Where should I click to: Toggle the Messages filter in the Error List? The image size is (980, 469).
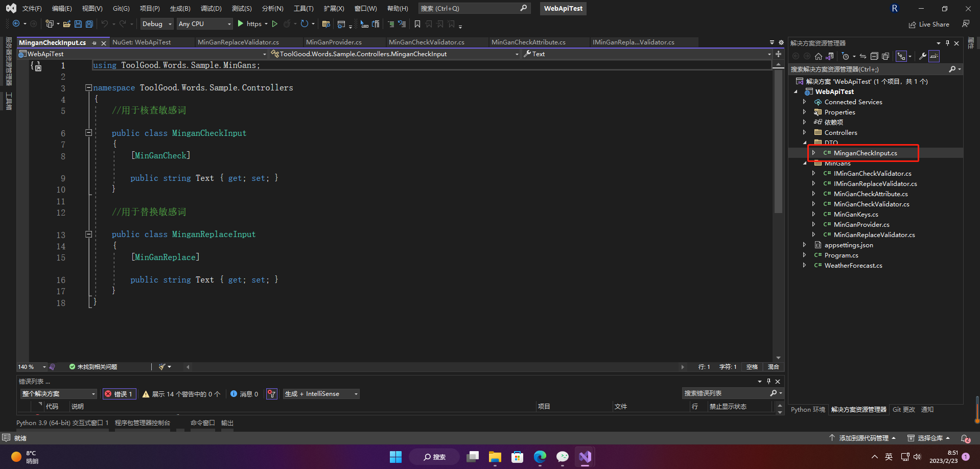pyautogui.click(x=244, y=393)
